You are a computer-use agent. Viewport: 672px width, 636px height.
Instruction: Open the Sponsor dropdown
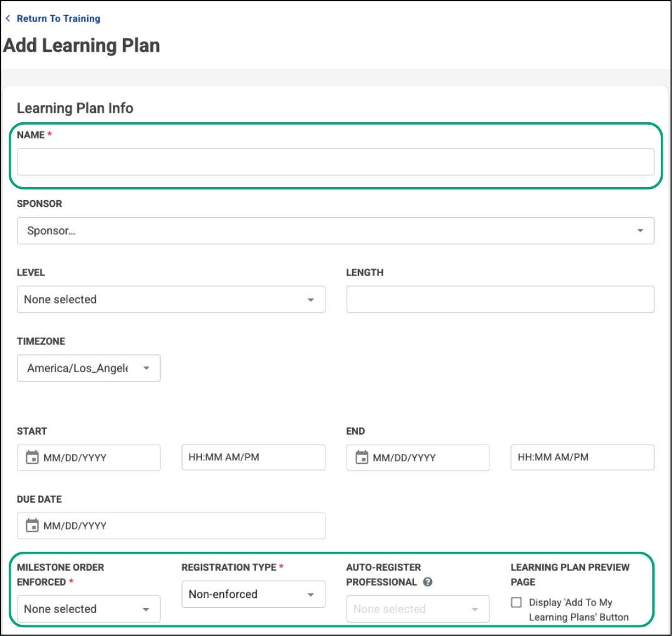click(335, 231)
